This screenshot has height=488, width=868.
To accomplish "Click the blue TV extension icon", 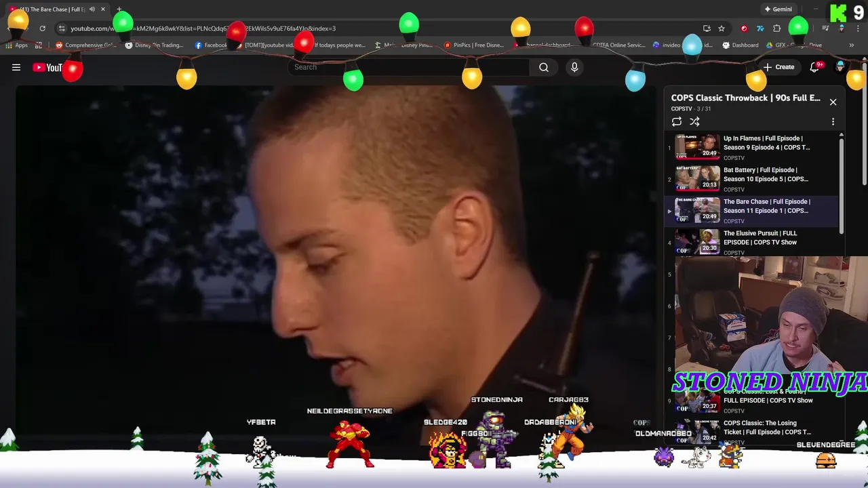I will (x=760, y=28).
